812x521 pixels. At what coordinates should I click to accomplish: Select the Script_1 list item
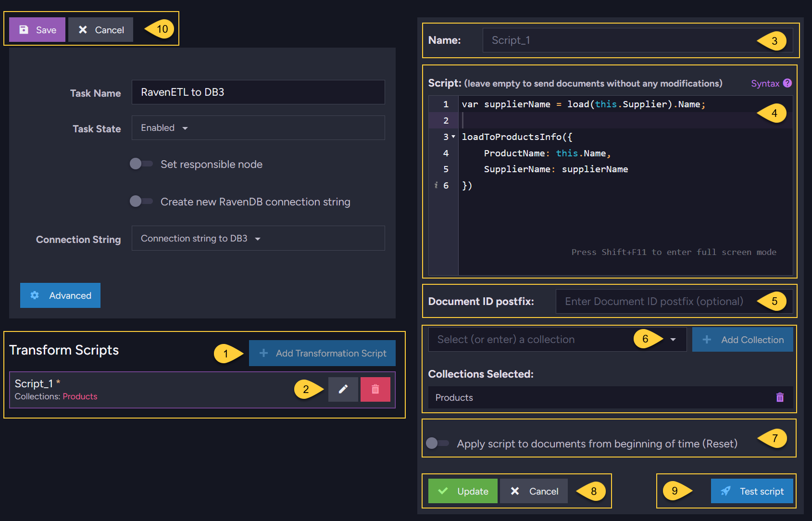(x=202, y=390)
